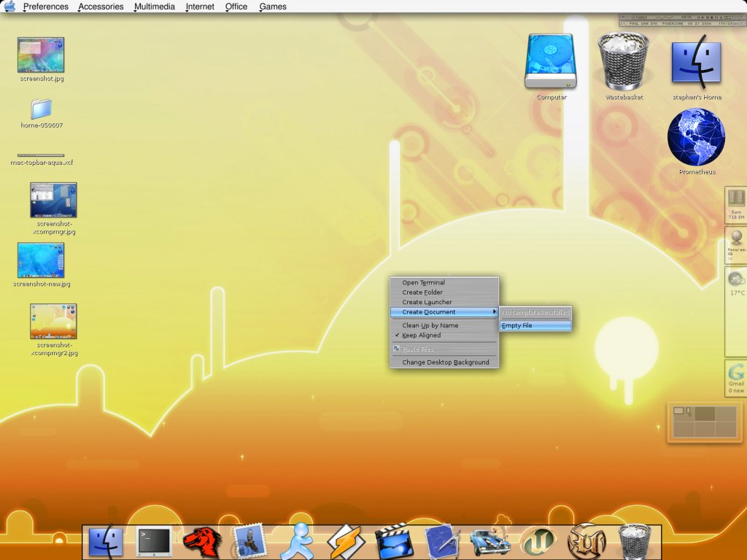Click the music player display at top right

(682, 20)
